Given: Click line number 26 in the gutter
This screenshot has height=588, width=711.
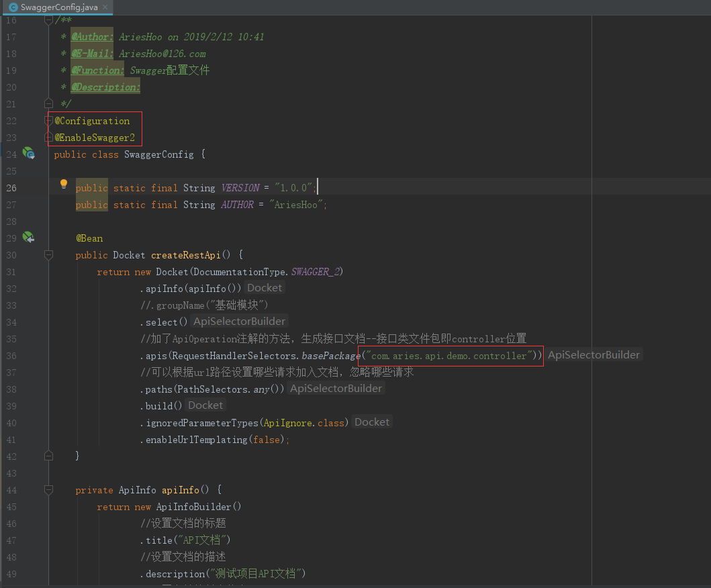Looking at the screenshot, I should (11, 188).
